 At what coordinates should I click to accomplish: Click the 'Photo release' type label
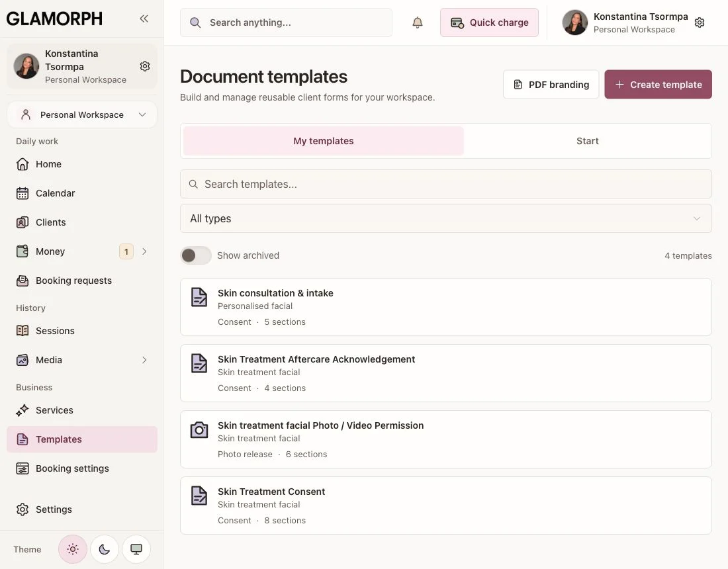click(245, 455)
